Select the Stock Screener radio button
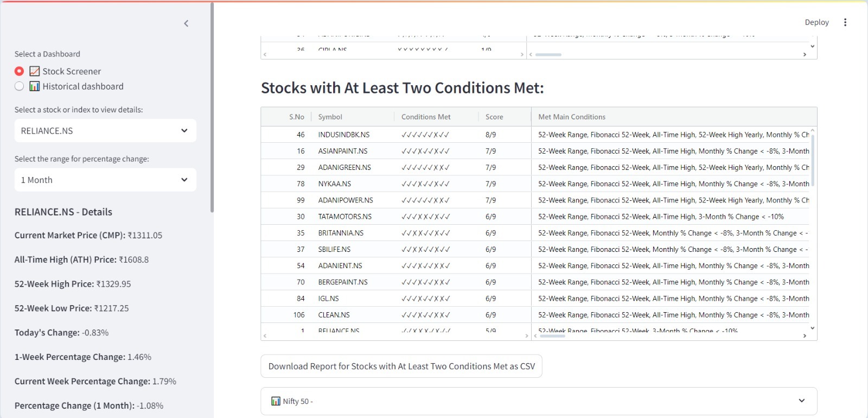868x418 pixels. [20, 71]
